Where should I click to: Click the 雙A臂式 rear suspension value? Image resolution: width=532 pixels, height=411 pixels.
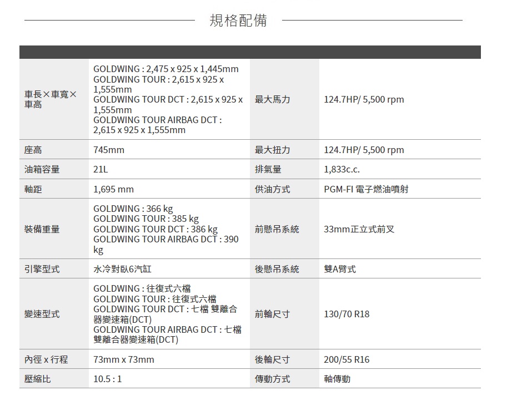[340, 269]
